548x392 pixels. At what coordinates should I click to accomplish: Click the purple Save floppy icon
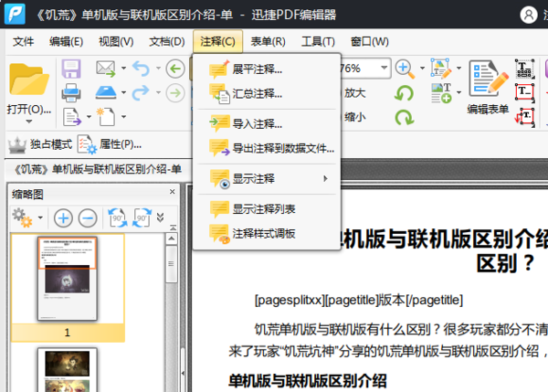tap(71, 69)
